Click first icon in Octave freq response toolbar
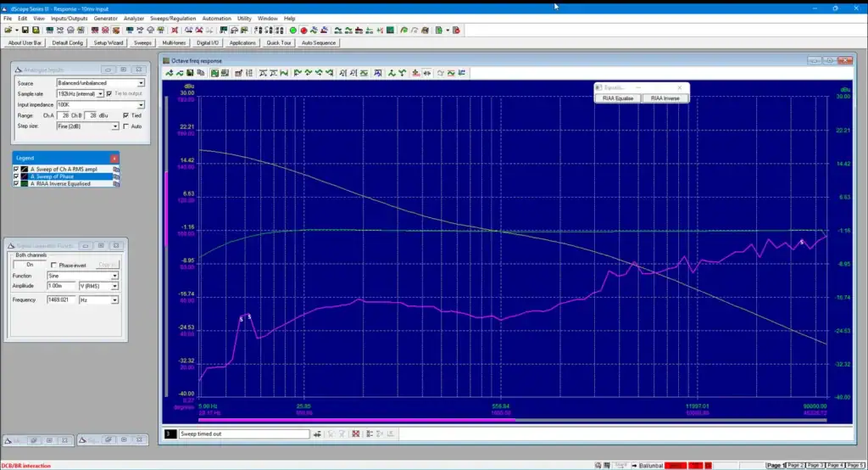The height and width of the screenshot is (470, 868). pyautogui.click(x=168, y=73)
